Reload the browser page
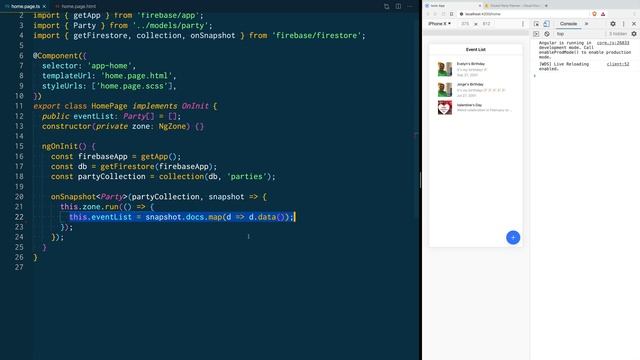 click(x=443, y=14)
